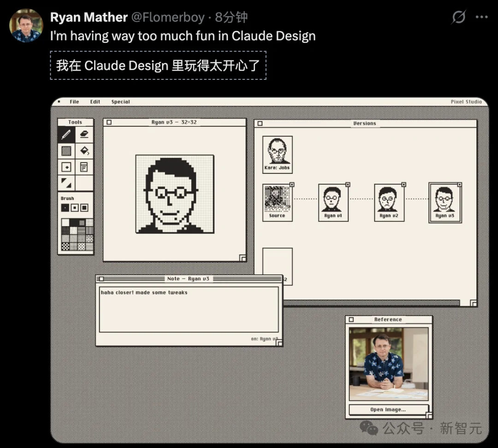Select the smallest brush size
498x448 pixels.
click(65, 208)
